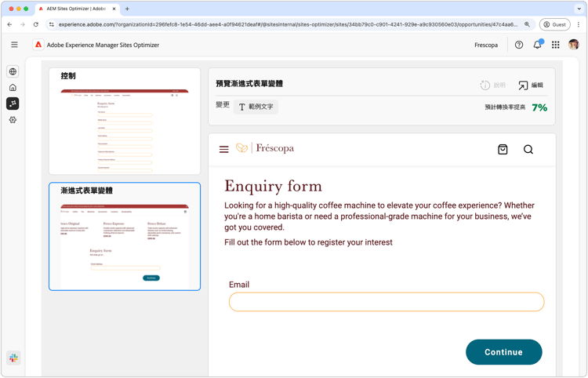Go back with the browser back arrow

tap(9, 24)
